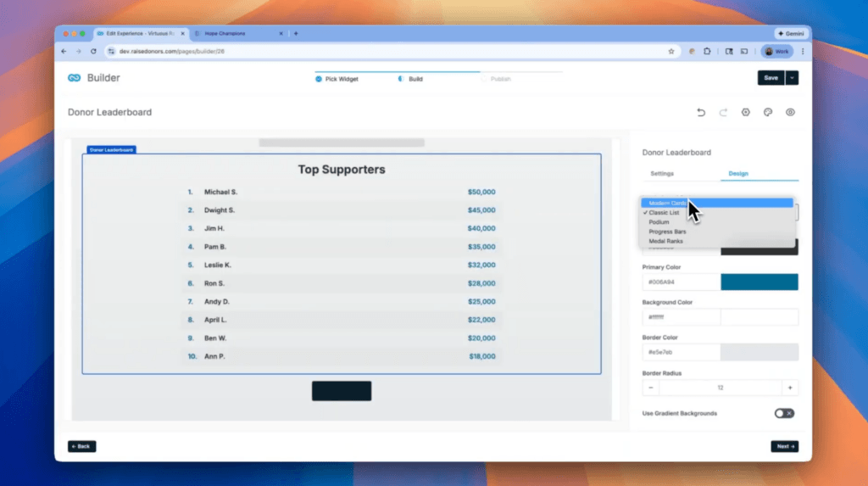Viewport: 868px width, 486px height.
Task: Open the Design tab
Action: 738,174
